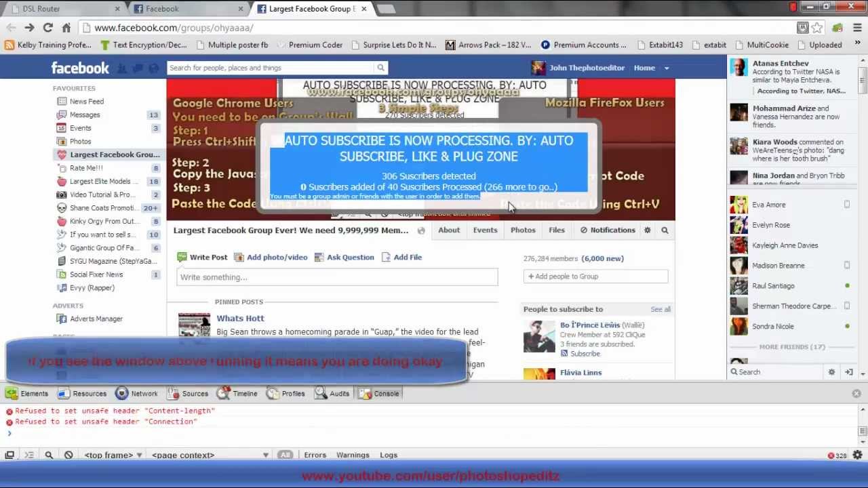Open the Timeline DevTools tab
The width and height of the screenshot is (868, 488).
[237, 393]
